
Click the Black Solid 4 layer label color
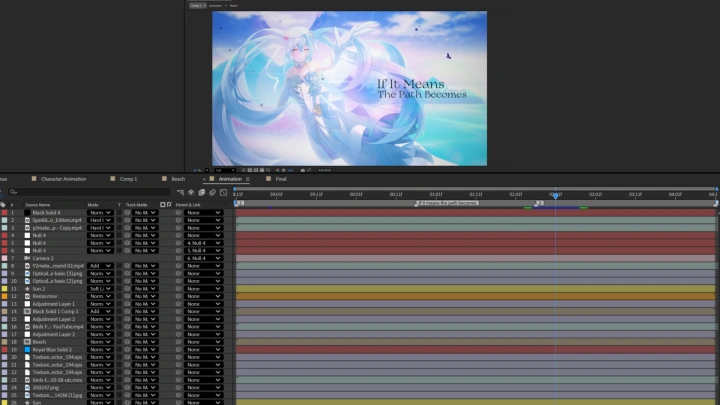pos(4,212)
